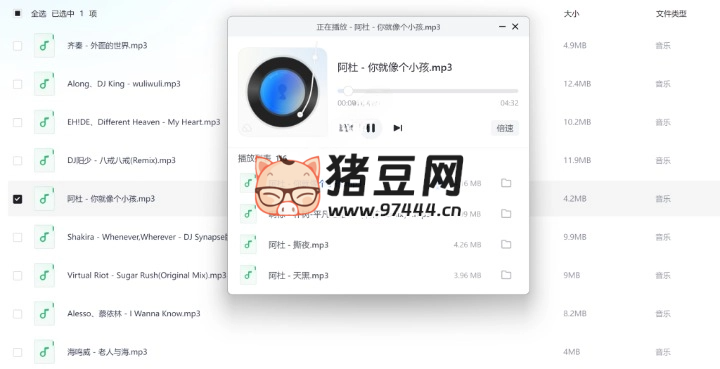Check the box for EH!DE My Heart.mp3

pos(17,122)
